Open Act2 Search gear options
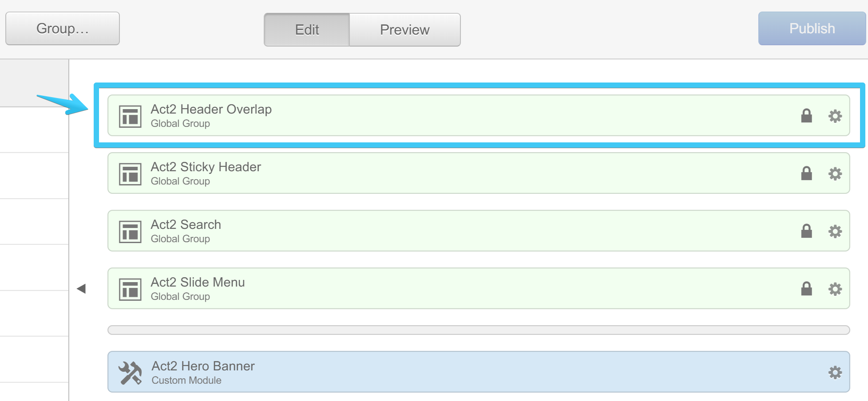The image size is (868, 401). pyautogui.click(x=835, y=232)
